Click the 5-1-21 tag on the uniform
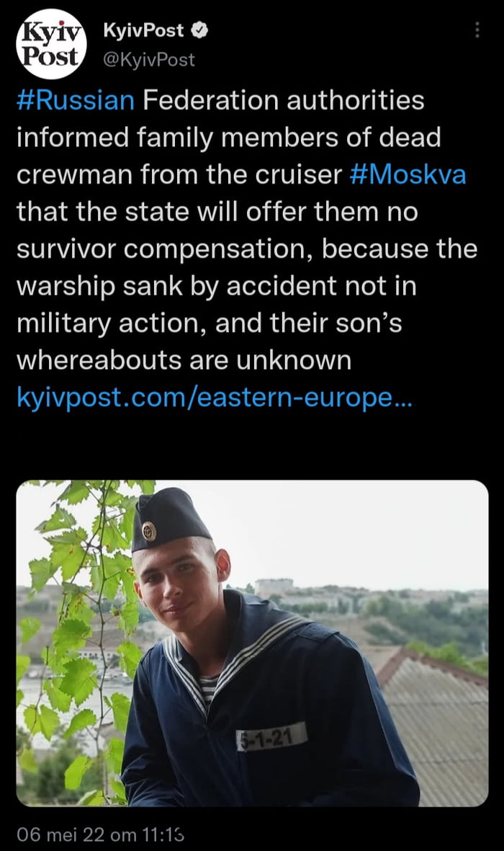 coord(272,736)
